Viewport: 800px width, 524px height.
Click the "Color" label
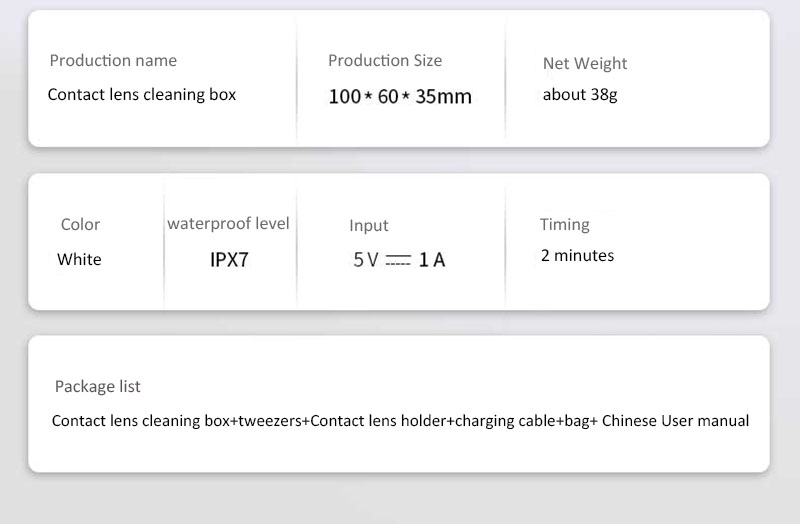pos(80,225)
